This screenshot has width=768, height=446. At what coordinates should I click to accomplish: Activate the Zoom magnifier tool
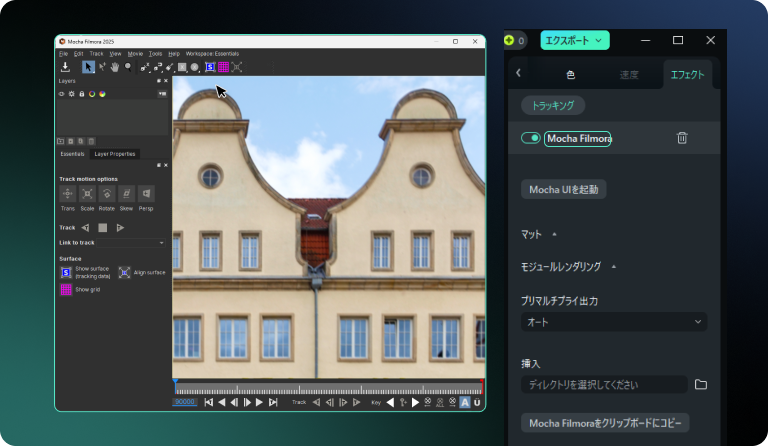[x=128, y=67]
